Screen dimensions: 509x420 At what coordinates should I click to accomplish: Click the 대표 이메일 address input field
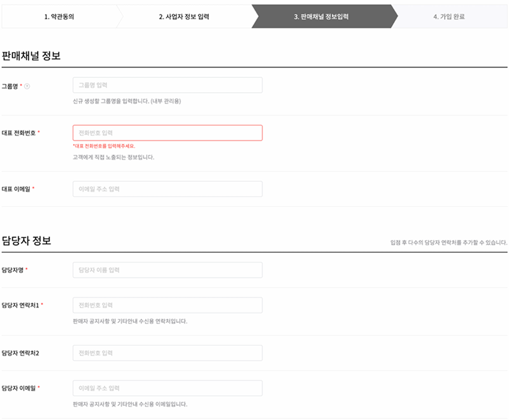coord(167,189)
